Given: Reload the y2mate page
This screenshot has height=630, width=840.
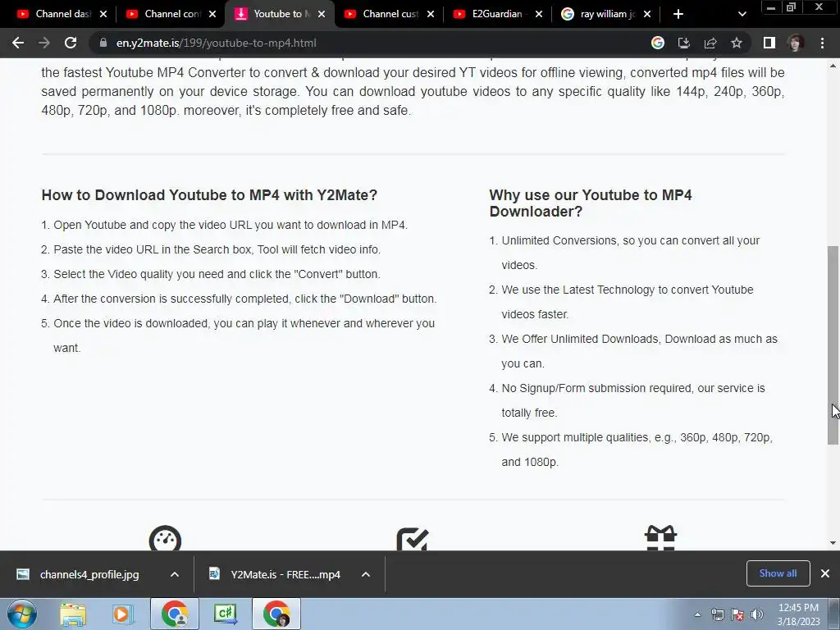Looking at the screenshot, I should [71, 43].
